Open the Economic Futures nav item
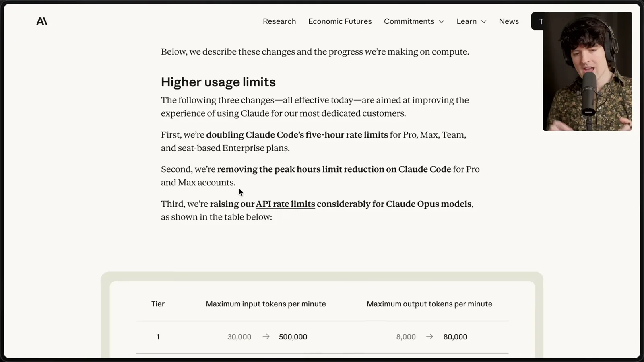 coord(340,21)
